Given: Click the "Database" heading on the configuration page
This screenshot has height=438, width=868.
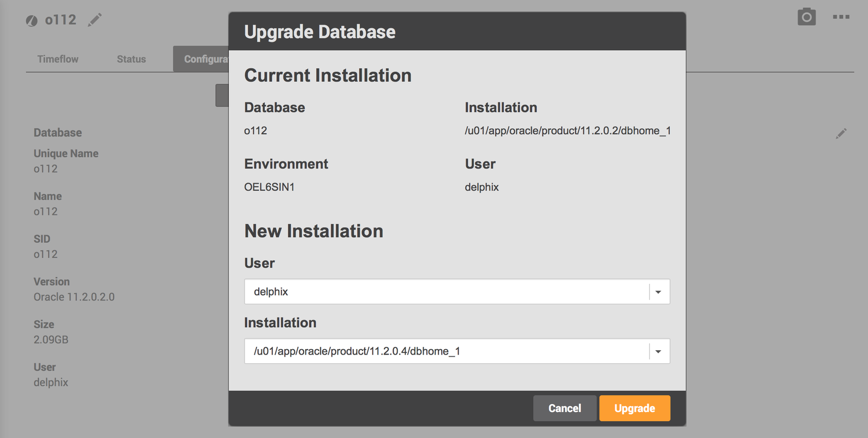Looking at the screenshot, I should click(x=58, y=133).
